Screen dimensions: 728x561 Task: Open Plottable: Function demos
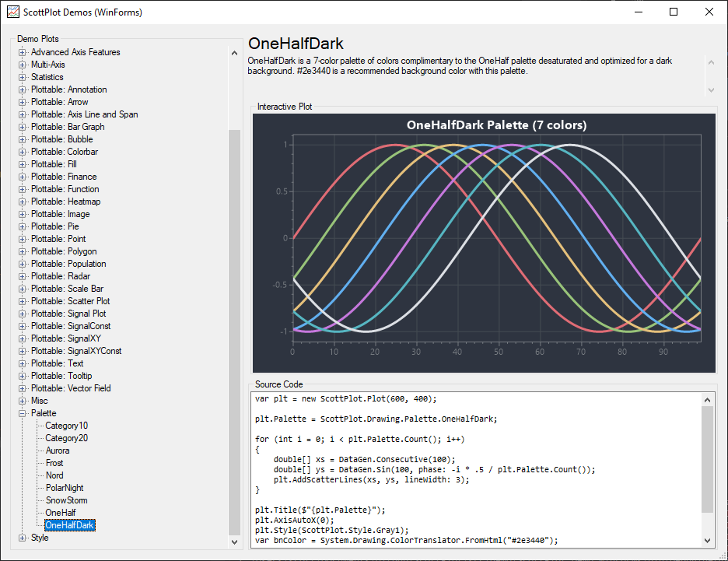[x=65, y=190]
